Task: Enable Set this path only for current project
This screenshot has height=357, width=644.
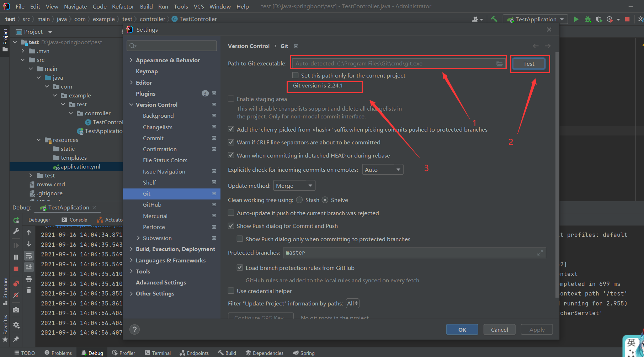Action: pos(295,75)
